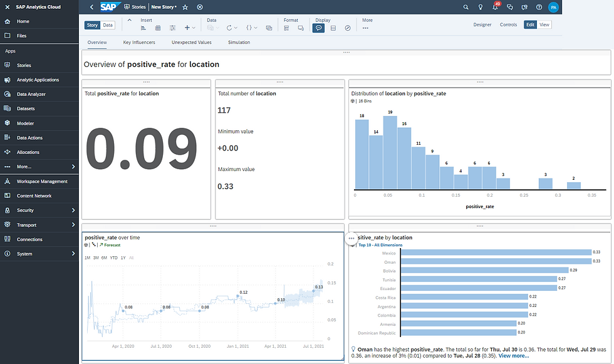Open the feedback speech bubble icon

(x=524, y=7)
